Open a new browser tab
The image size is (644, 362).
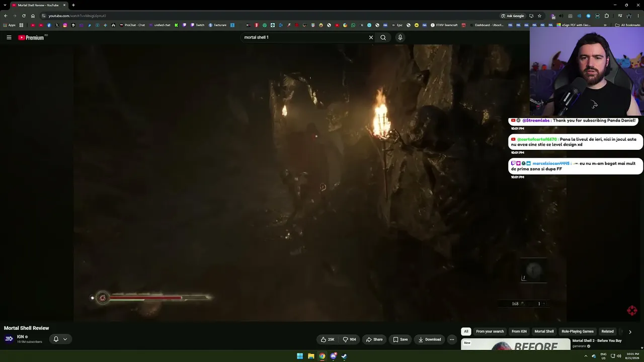tap(73, 5)
